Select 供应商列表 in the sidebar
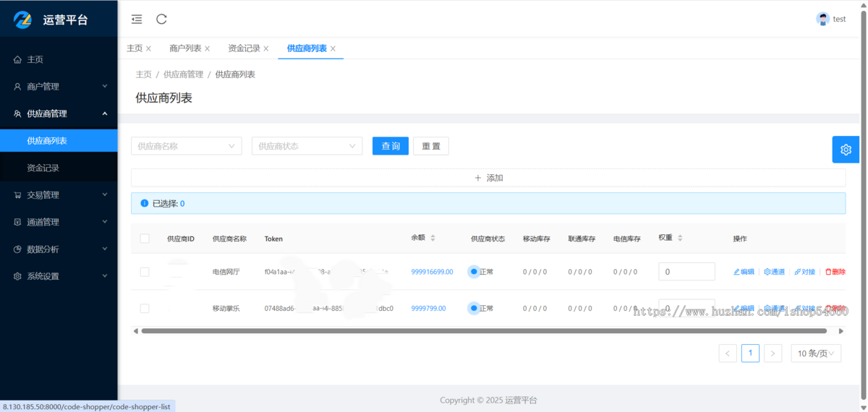 click(x=59, y=140)
